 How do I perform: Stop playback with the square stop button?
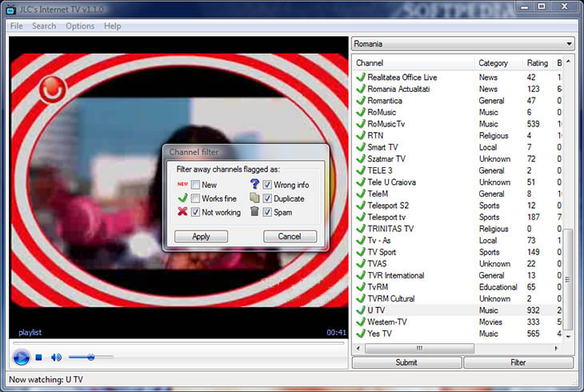[x=38, y=358]
